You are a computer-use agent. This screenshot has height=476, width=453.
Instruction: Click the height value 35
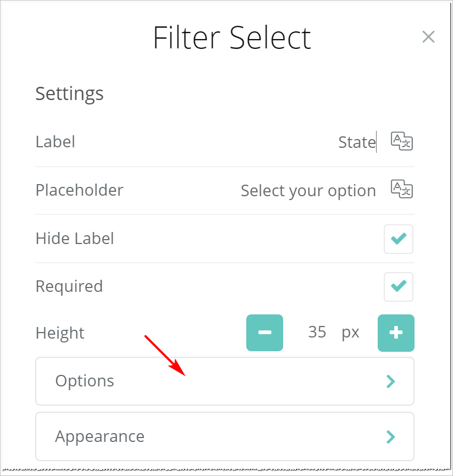317,333
